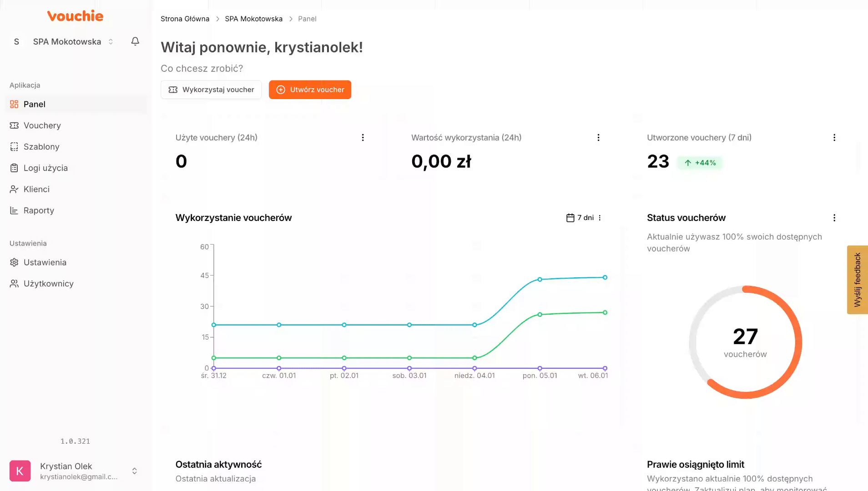Expand the SPA Mokotowska workspace switcher

tap(111, 42)
